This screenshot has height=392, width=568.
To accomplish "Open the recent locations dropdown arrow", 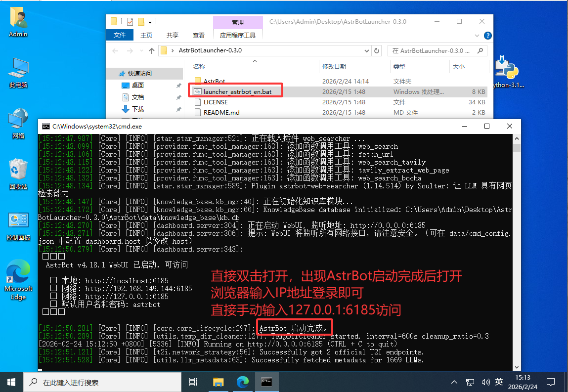I will [x=142, y=51].
